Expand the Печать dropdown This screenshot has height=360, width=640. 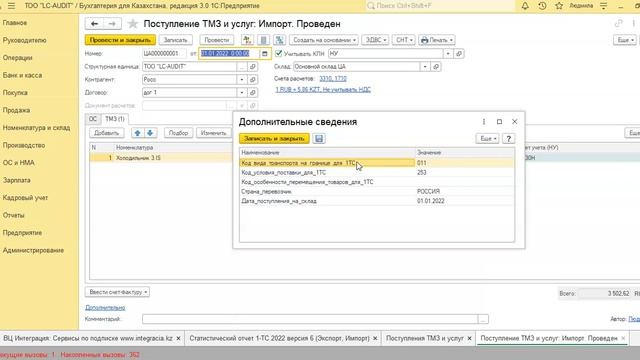pyautogui.click(x=436, y=40)
